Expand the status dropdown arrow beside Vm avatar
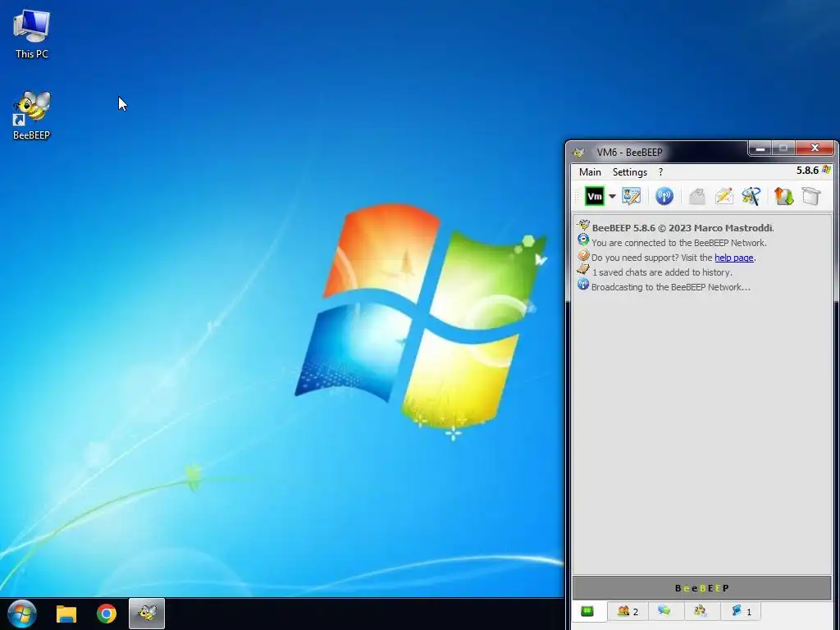 point(612,197)
